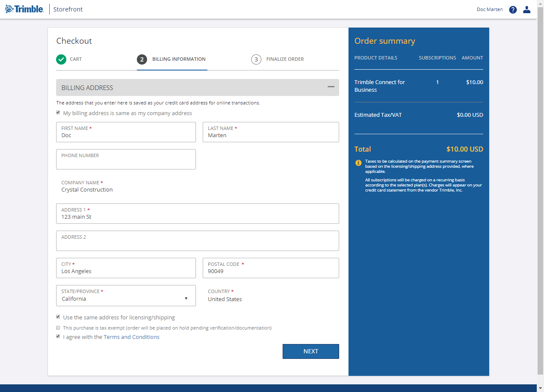Click the United States country value
This screenshot has height=392, width=544.
tap(225, 299)
